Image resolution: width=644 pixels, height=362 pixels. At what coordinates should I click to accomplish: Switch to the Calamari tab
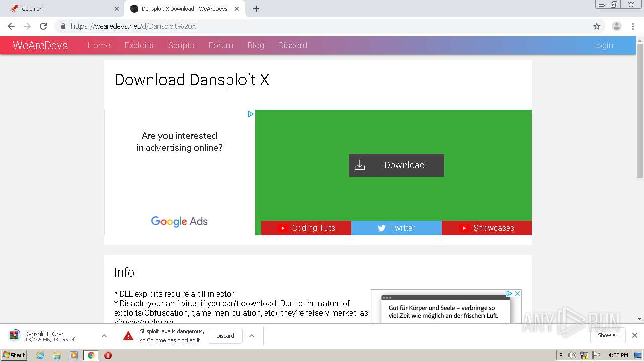point(63,9)
